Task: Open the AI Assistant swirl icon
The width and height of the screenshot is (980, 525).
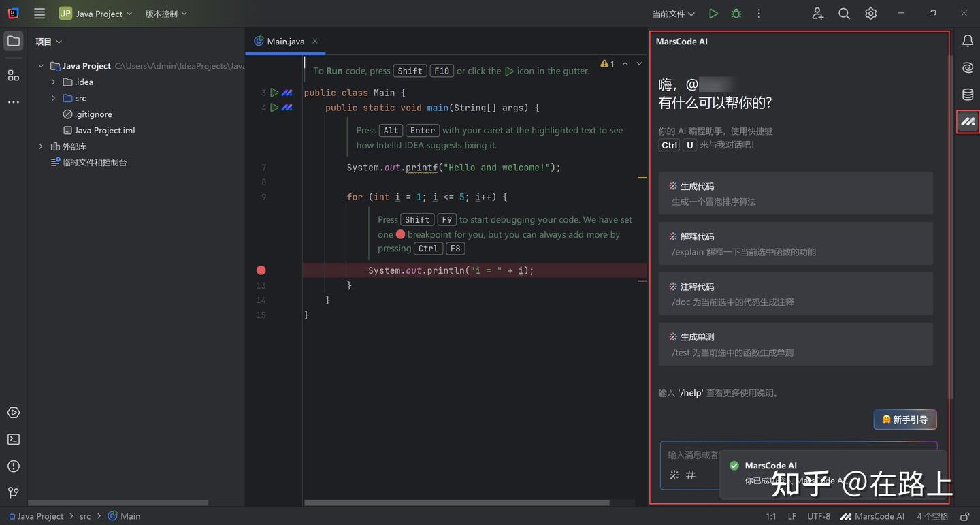Action: tap(967, 67)
